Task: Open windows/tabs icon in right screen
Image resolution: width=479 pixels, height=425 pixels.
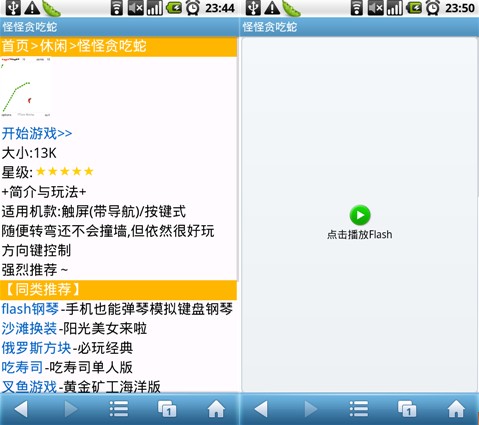Action: coord(407,409)
